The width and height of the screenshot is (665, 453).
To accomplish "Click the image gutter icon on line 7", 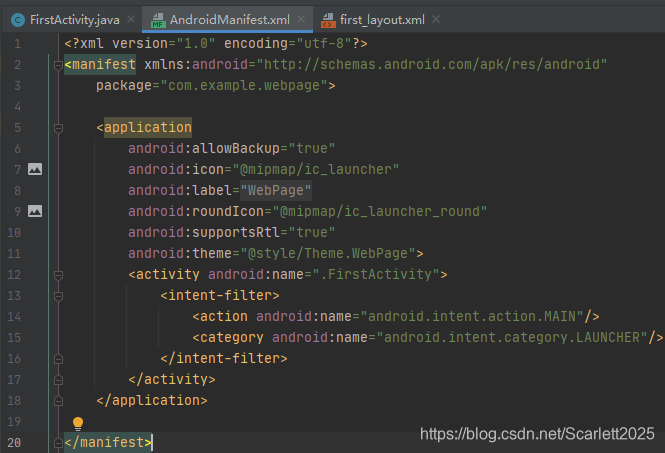I will [x=35, y=169].
